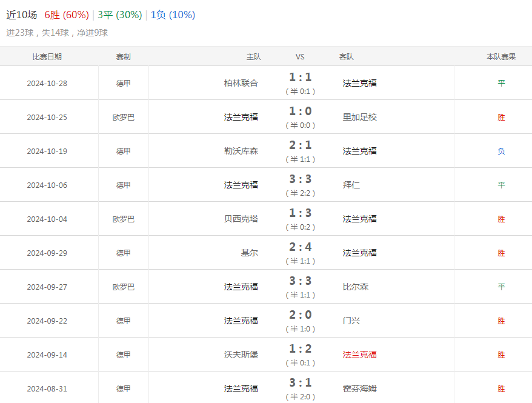Select 法兰克福 in the 里加足校 match row
532x403 pixels.
coord(241,117)
